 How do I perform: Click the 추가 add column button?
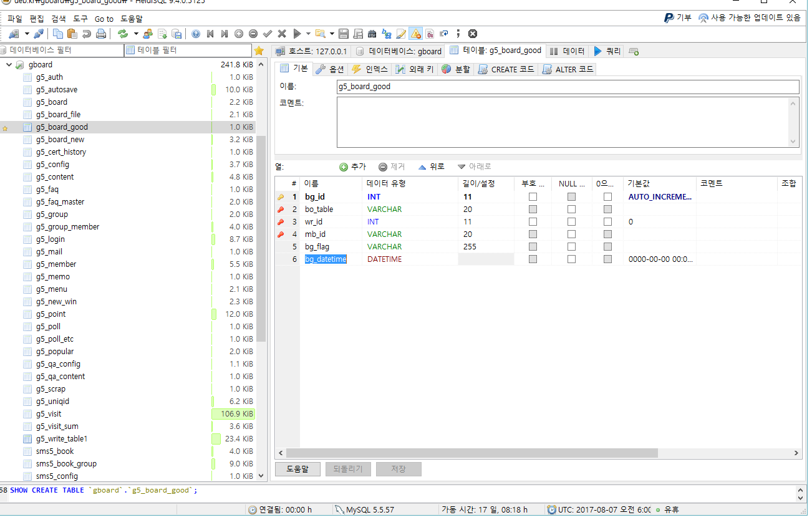[352, 166]
